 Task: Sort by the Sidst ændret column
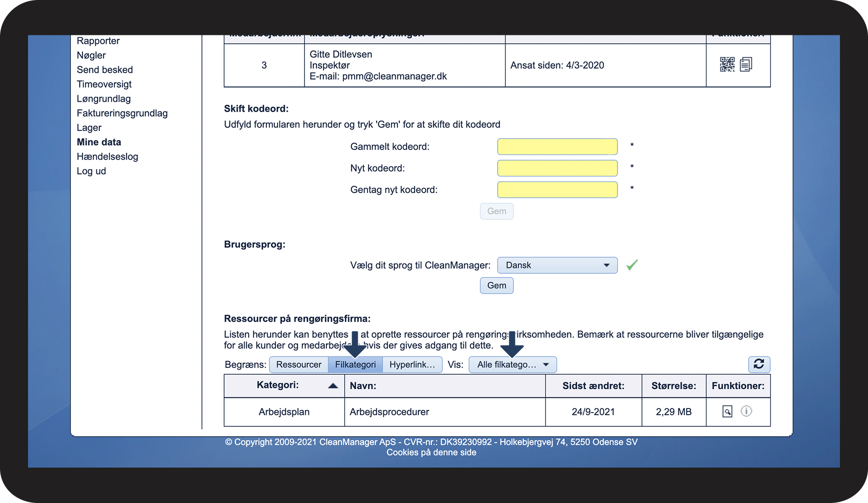click(593, 386)
